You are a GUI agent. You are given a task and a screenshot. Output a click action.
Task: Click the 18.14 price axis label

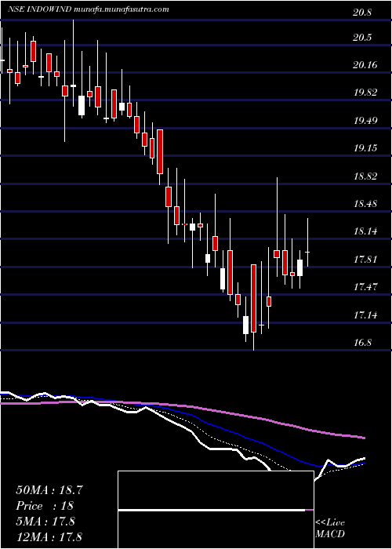(x=365, y=231)
